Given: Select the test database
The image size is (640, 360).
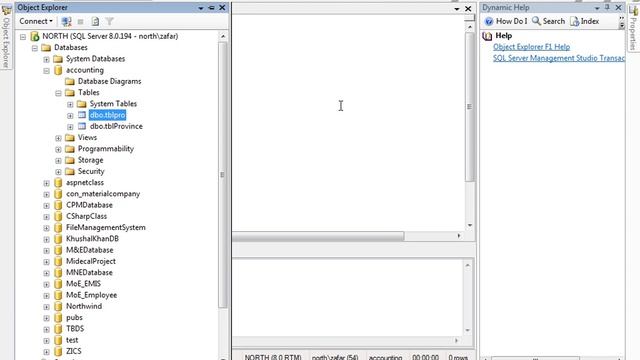Looking at the screenshot, I should click(x=72, y=340).
